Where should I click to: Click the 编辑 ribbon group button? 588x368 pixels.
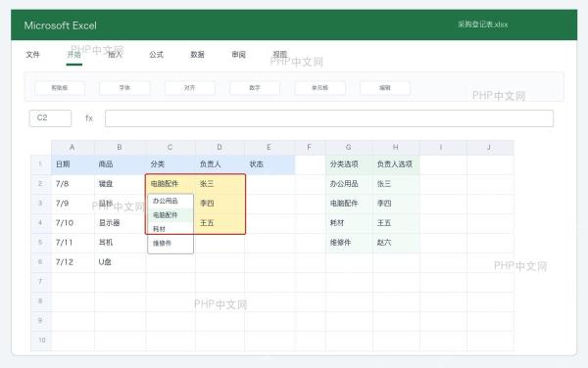tap(385, 88)
